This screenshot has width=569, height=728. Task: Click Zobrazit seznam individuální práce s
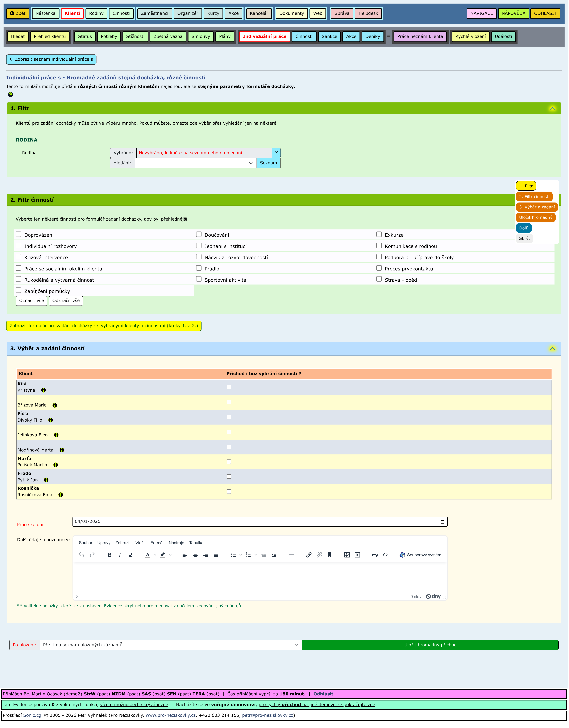point(51,59)
